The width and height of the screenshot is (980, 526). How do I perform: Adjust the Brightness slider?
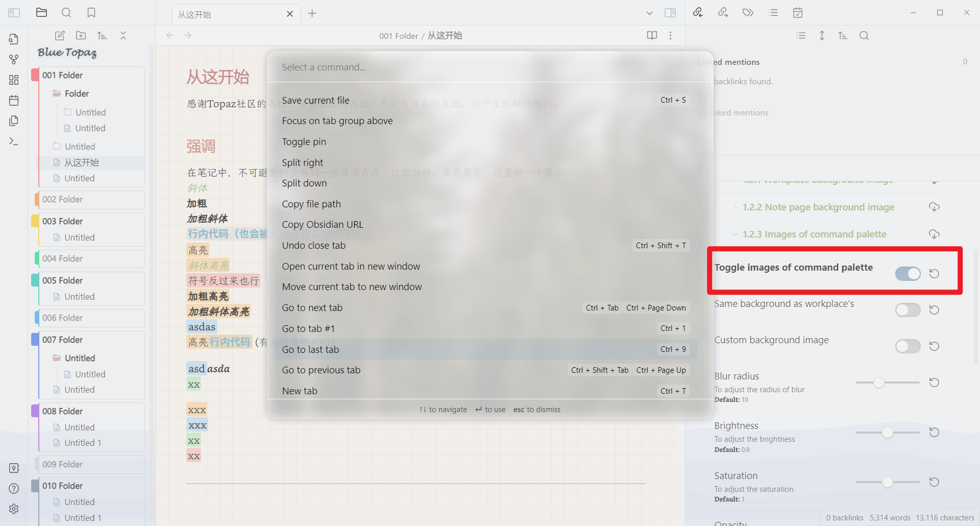[888, 433]
